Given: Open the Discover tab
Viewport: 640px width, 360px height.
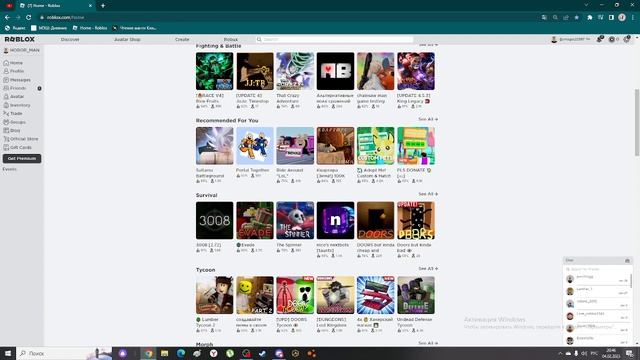Looking at the screenshot, I should coord(70,40).
